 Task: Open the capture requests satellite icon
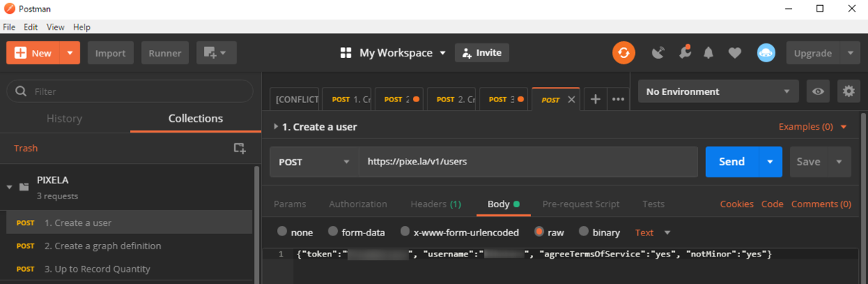click(658, 53)
